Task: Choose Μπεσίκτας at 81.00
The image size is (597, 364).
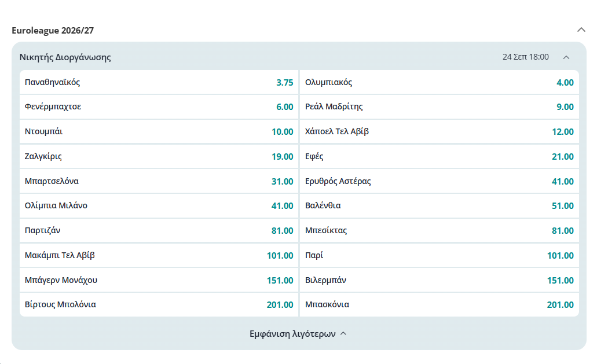Action: tap(439, 230)
